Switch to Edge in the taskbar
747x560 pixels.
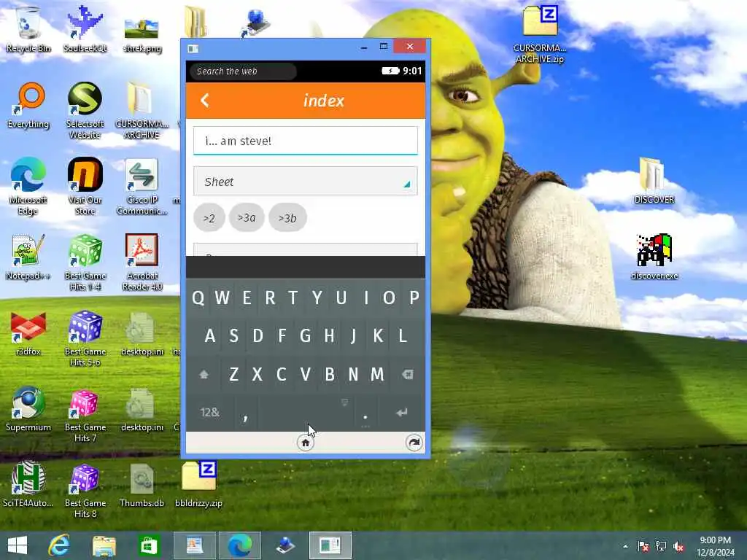click(239, 545)
